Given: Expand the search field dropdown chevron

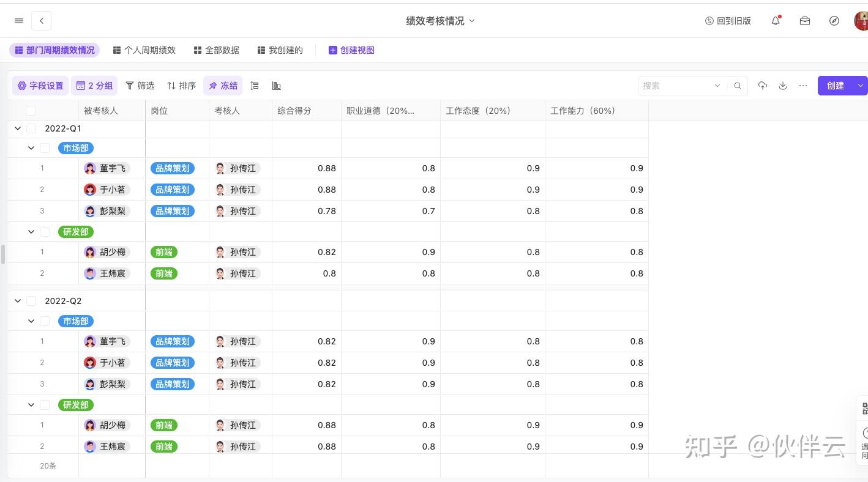Looking at the screenshot, I should tap(717, 86).
